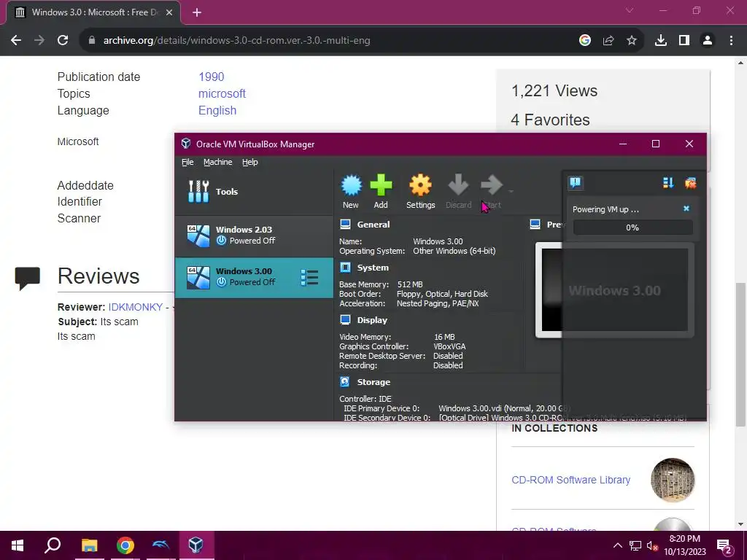Open the File menu in VirtualBox
This screenshot has width=747, height=560.
coord(187,162)
